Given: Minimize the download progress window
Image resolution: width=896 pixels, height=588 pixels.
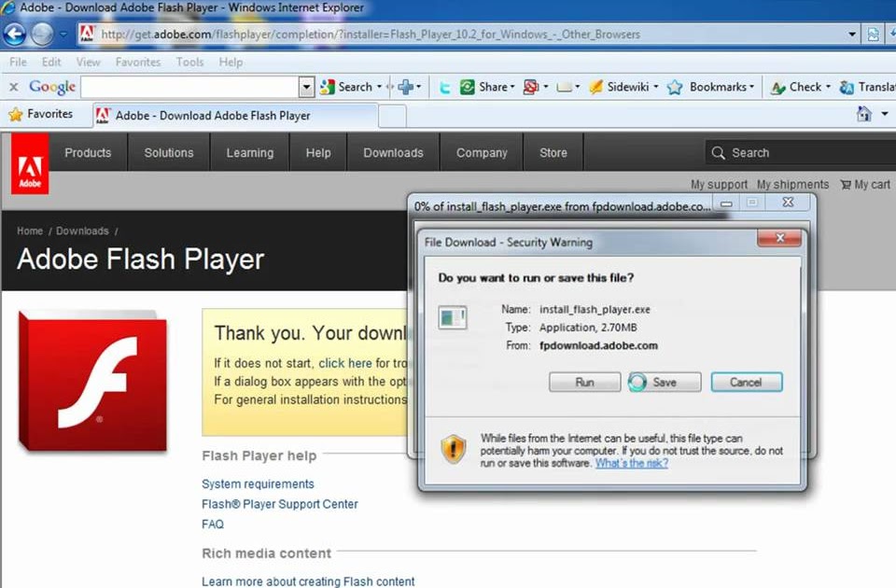Looking at the screenshot, I should 726,203.
